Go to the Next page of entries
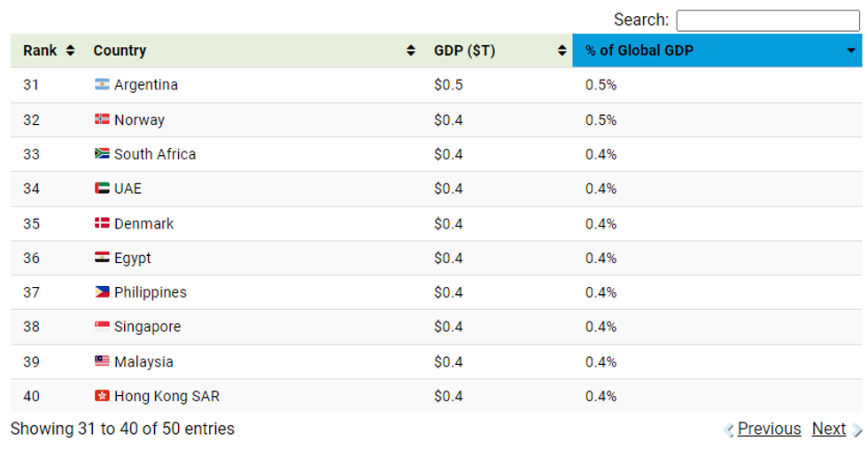 [x=829, y=429]
